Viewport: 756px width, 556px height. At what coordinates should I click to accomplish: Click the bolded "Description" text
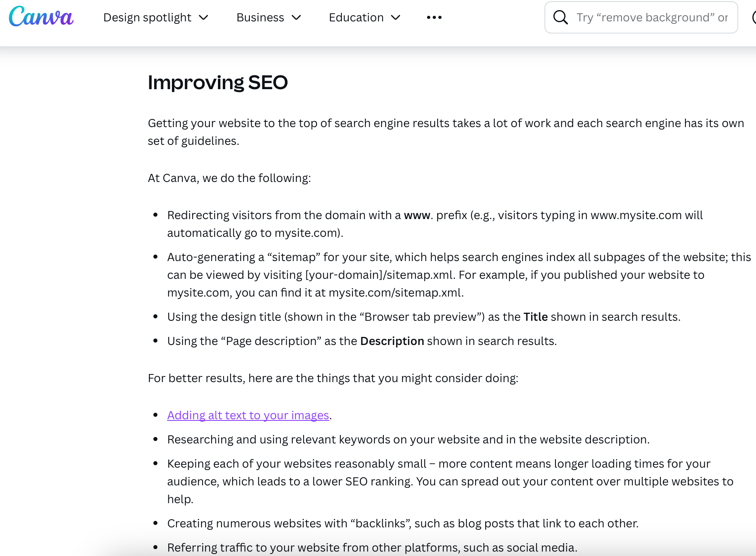coord(392,341)
